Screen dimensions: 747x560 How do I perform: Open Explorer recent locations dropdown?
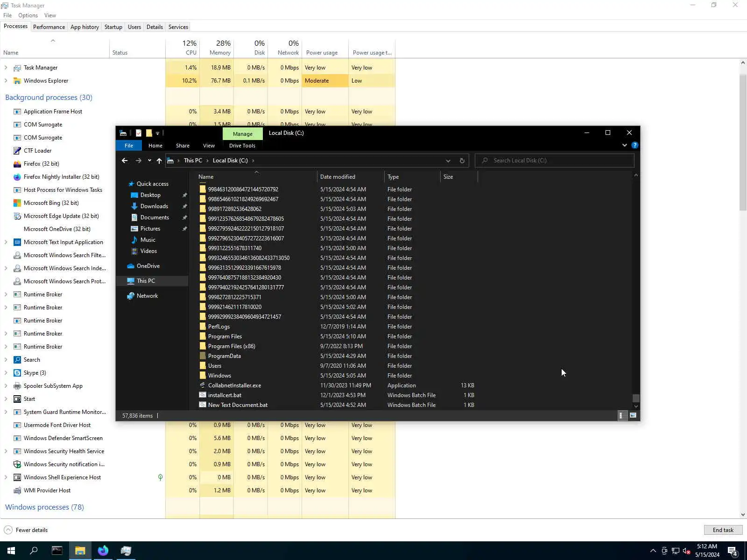[x=149, y=161]
